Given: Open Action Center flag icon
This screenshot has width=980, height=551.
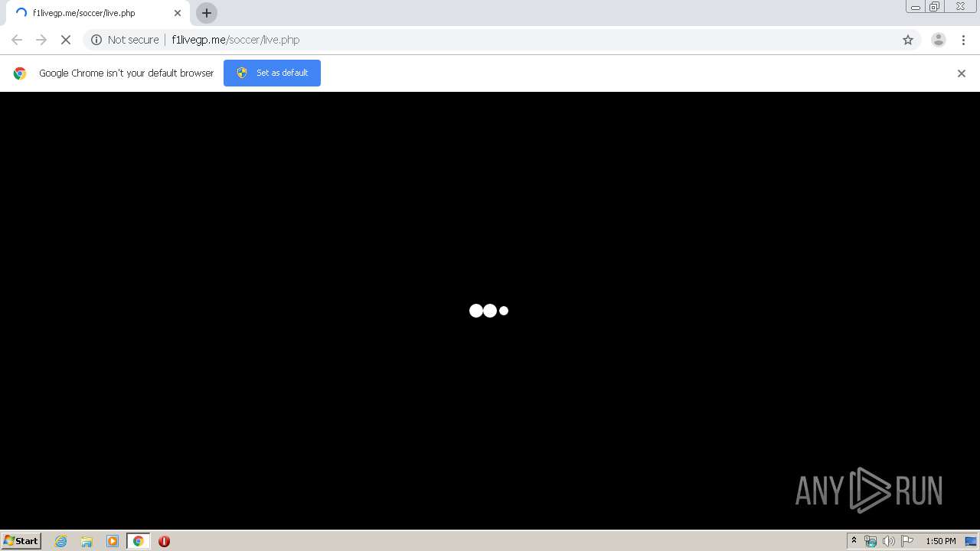Looking at the screenshot, I should tap(907, 541).
